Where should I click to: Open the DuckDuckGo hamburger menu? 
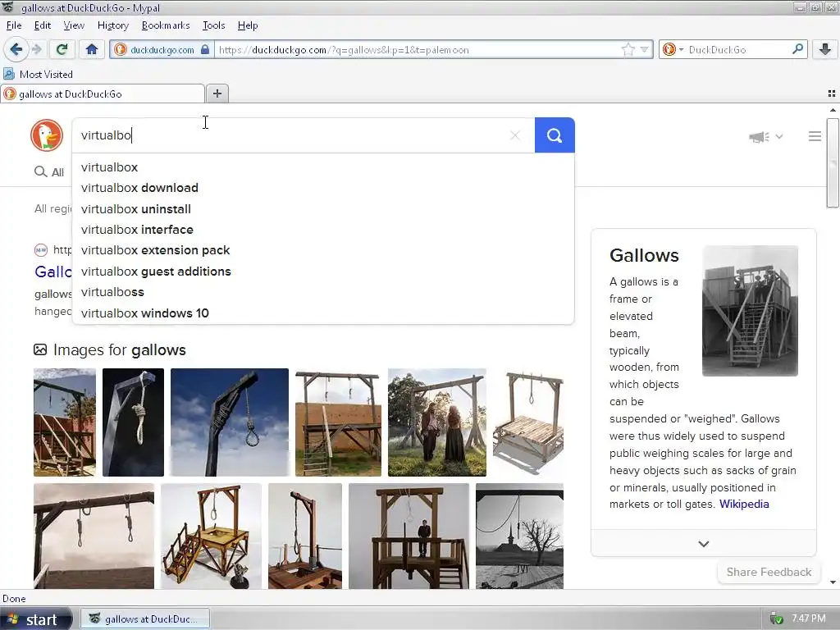[x=815, y=137]
